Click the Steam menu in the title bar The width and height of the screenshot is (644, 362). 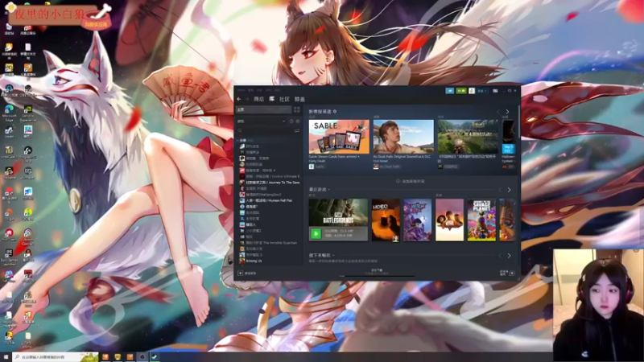pos(241,90)
